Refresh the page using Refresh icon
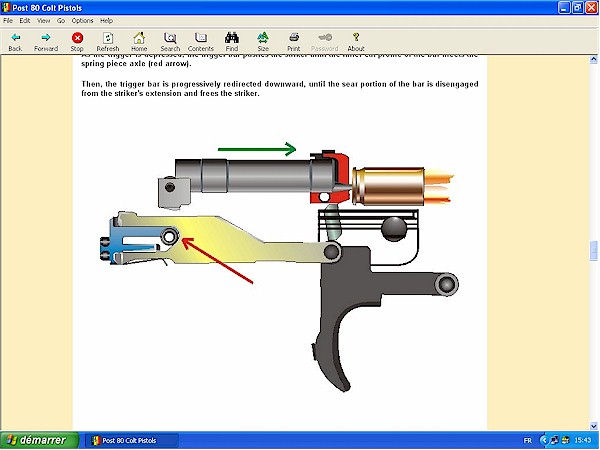Screen dimensions: 600x450 coord(108,38)
